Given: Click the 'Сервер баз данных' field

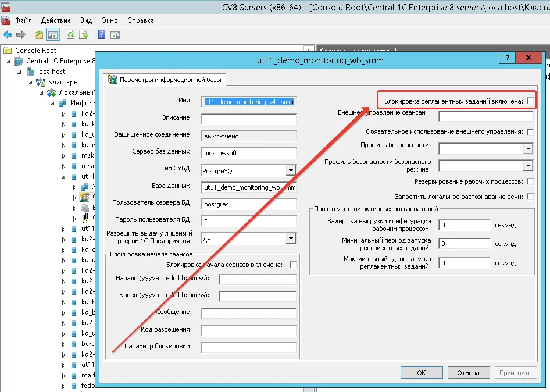Looking at the screenshot, I should pyautogui.click(x=249, y=153).
